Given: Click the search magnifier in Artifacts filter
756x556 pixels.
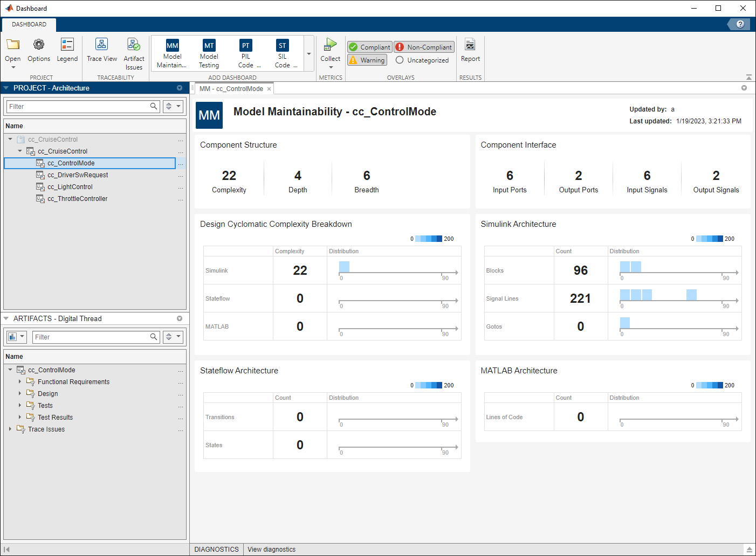Looking at the screenshot, I should pos(154,337).
